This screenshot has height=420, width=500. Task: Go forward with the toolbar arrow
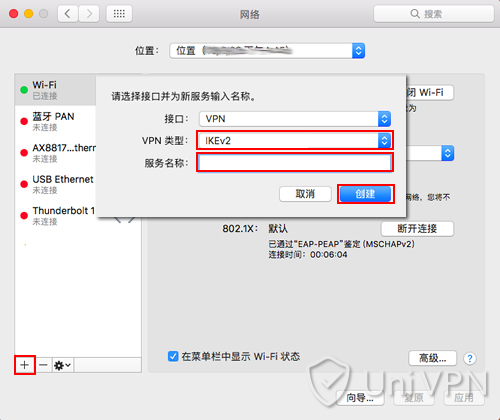click(89, 14)
